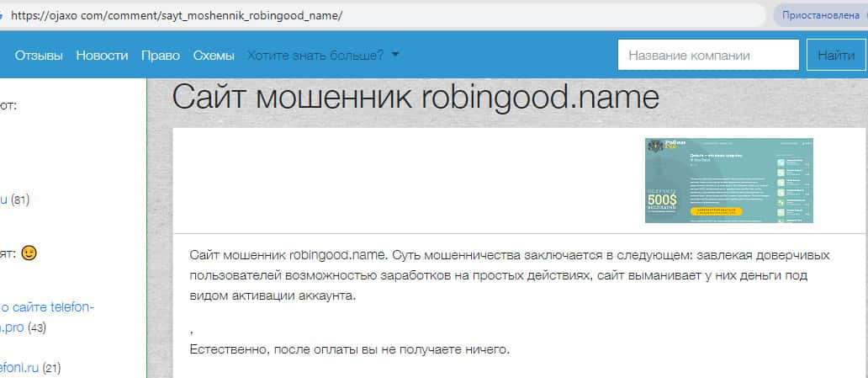Click the Приостановлена profile button
The image size is (868, 378).
coord(820,15)
